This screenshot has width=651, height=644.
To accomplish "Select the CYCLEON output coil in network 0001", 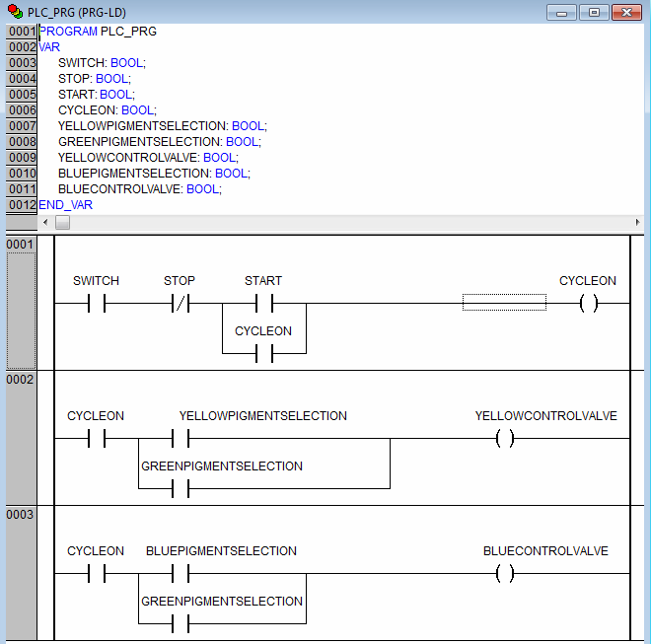I will [x=588, y=303].
